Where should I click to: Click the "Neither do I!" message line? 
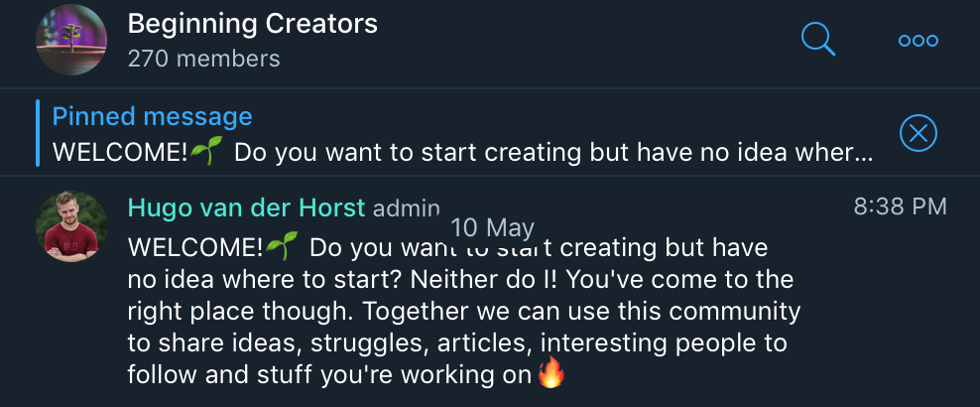461,278
